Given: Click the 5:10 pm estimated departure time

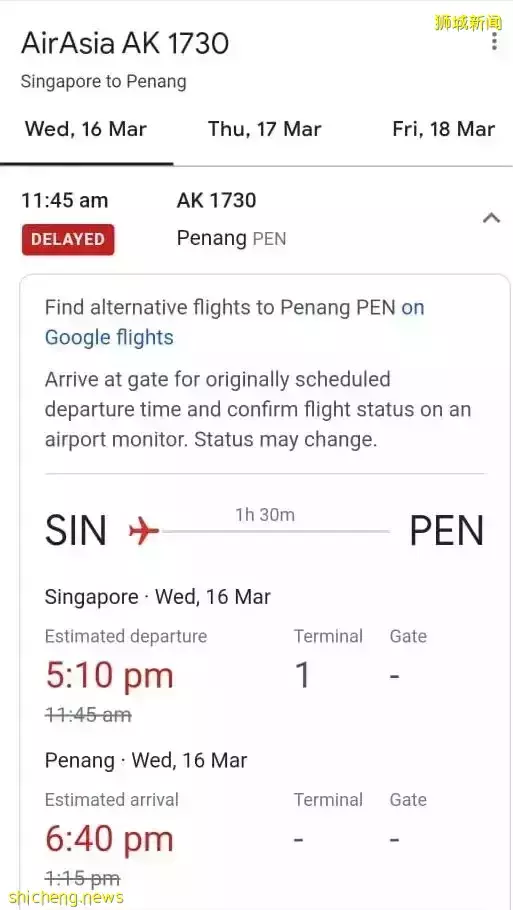Looking at the screenshot, I should point(109,676).
